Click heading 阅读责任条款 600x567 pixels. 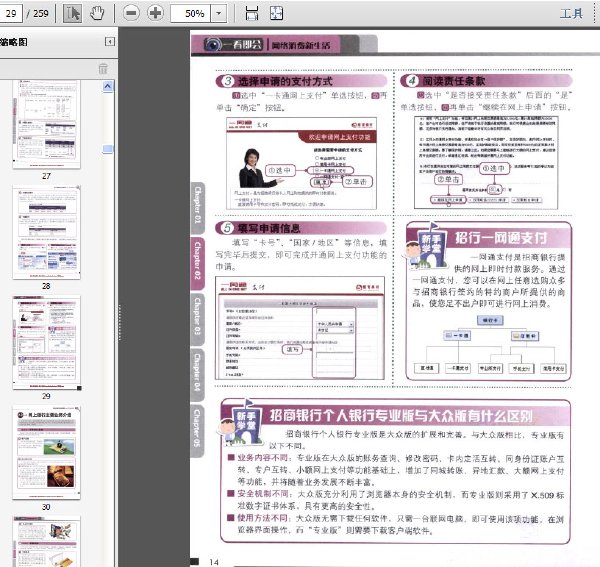tap(454, 81)
